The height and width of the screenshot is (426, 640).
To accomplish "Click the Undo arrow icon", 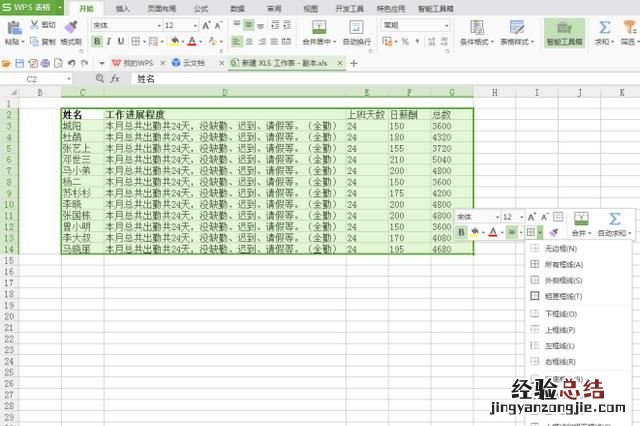I will [x=72, y=63].
